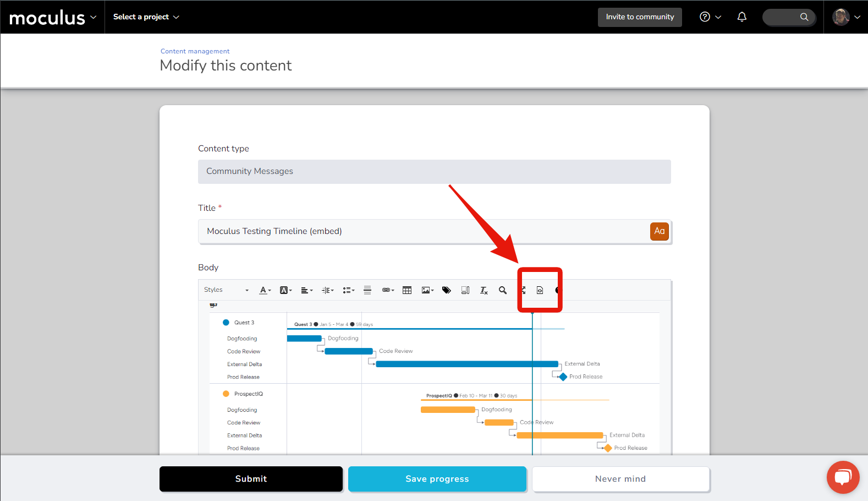Expand the chevron beside user avatar
This screenshot has height=501, width=868.
[857, 17]
